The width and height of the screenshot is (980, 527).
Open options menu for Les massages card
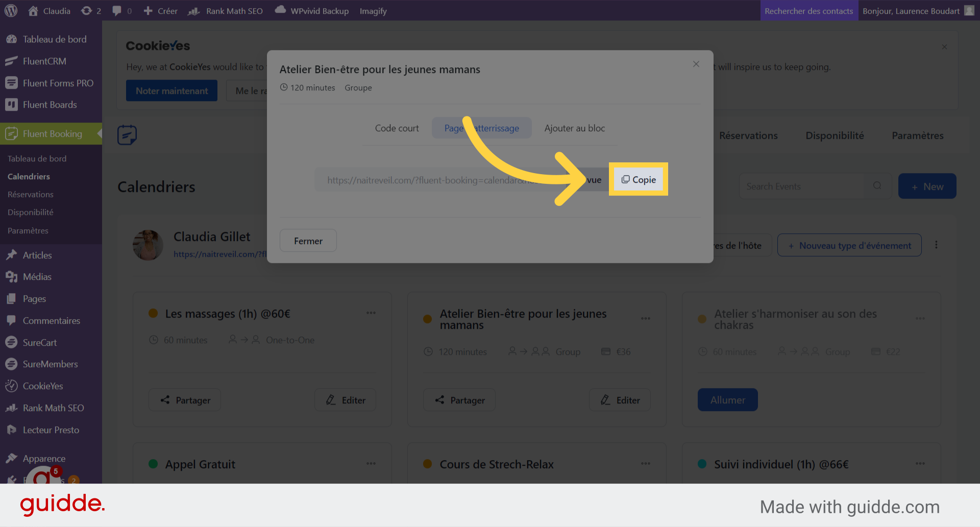(x=371, y=313)
